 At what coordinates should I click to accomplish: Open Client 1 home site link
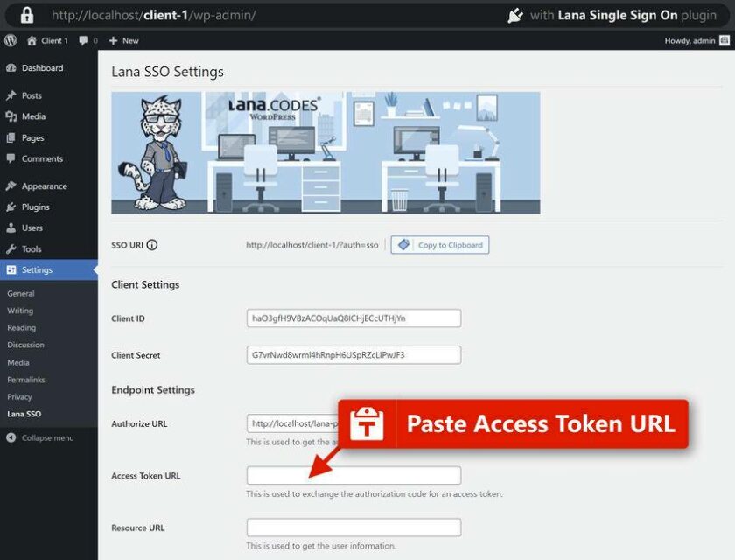[48, 41]
